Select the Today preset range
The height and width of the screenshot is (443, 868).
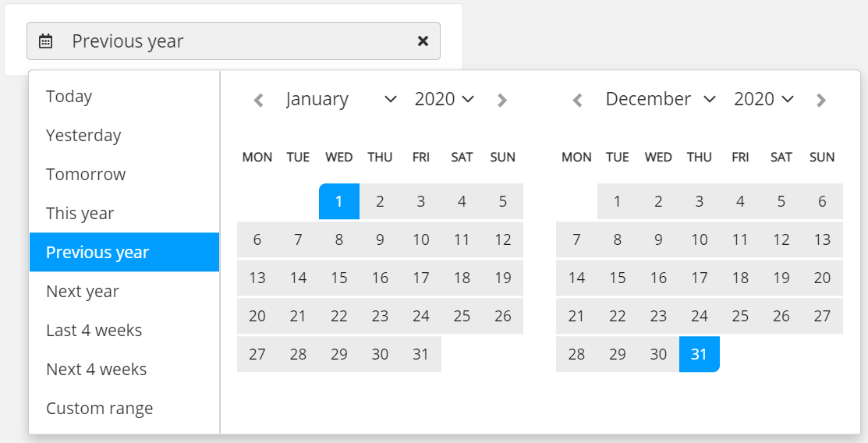(69, 97)
